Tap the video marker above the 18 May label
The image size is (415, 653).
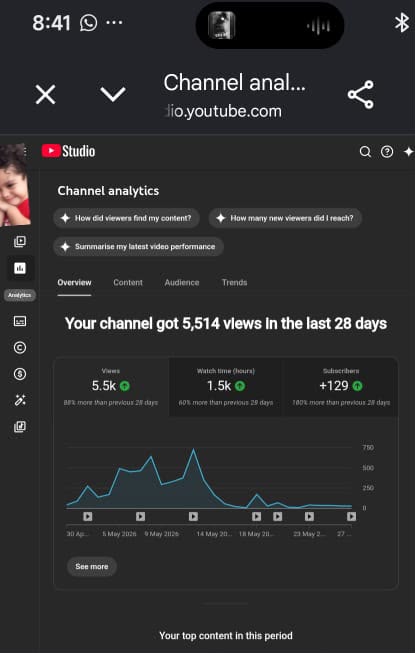(256, 516)
